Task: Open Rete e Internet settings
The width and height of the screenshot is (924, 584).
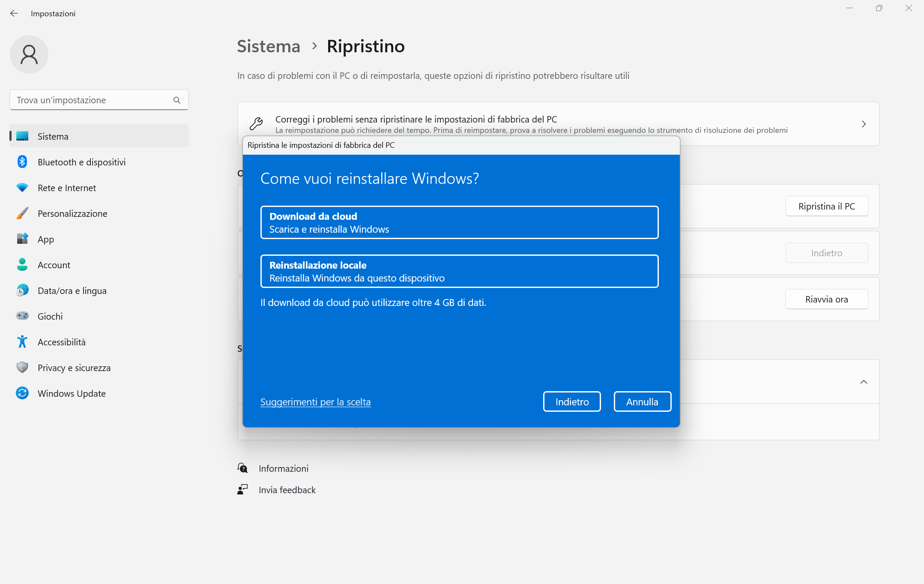Action: tap(67, 188)
